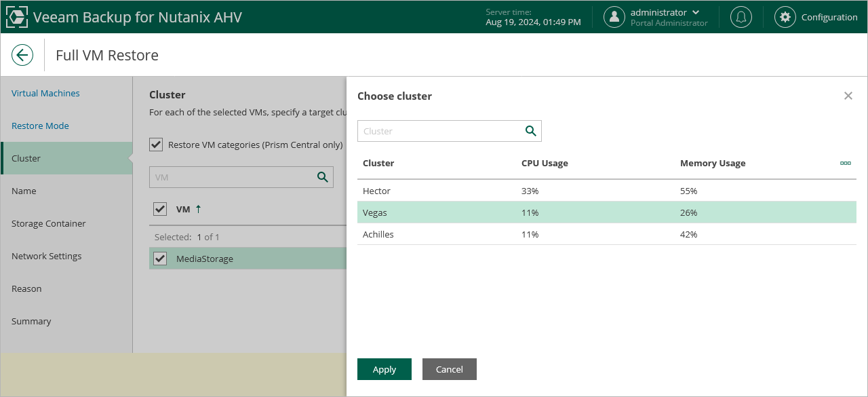Open Configuration gear settings
Screen dimensions: 868x397
pos(785,17)
